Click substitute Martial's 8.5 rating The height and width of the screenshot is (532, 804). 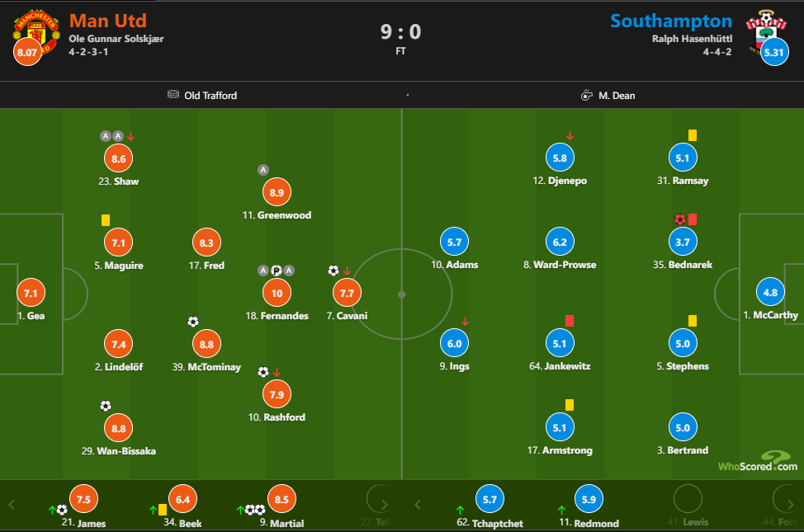tap(281, 499)
